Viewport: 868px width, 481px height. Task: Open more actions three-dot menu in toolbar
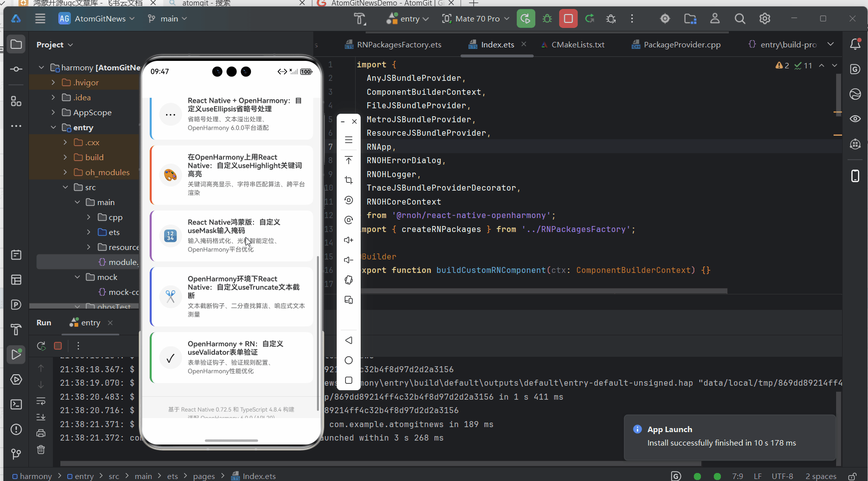click(x=632, y=19)
